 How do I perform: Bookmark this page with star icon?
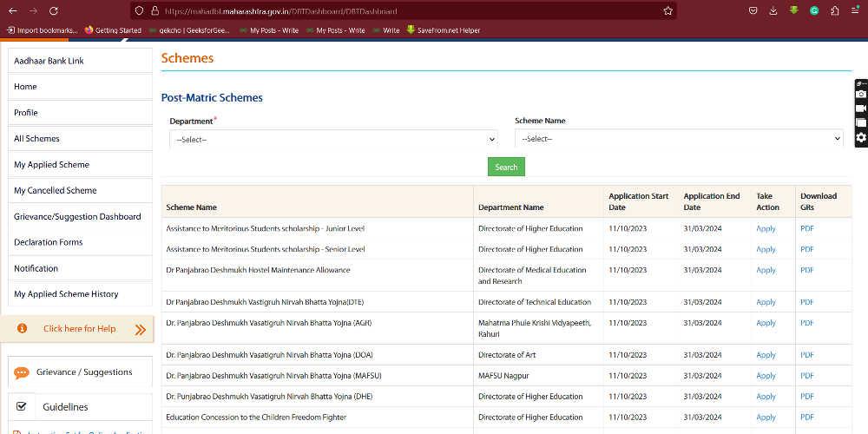[x=667, y=10]
